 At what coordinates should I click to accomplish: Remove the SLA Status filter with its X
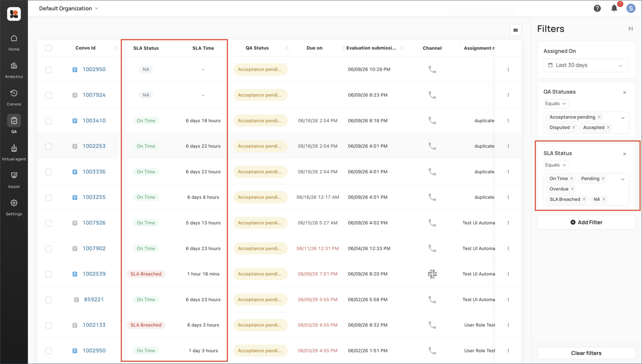624,154
